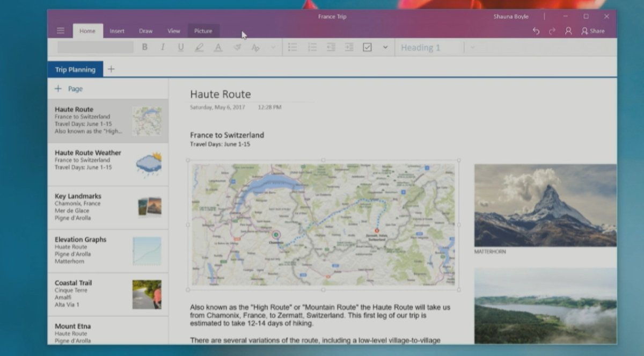Open the Draw ribbon tab

(x=145, y=31)
